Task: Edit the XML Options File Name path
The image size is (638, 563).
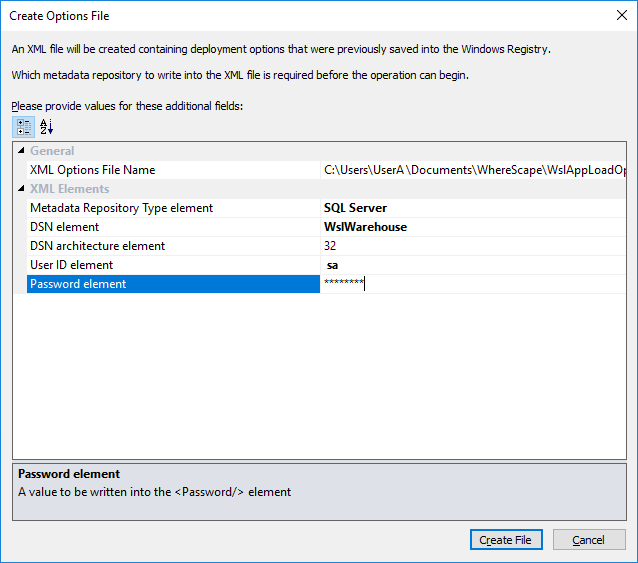Action: point(474,170)
